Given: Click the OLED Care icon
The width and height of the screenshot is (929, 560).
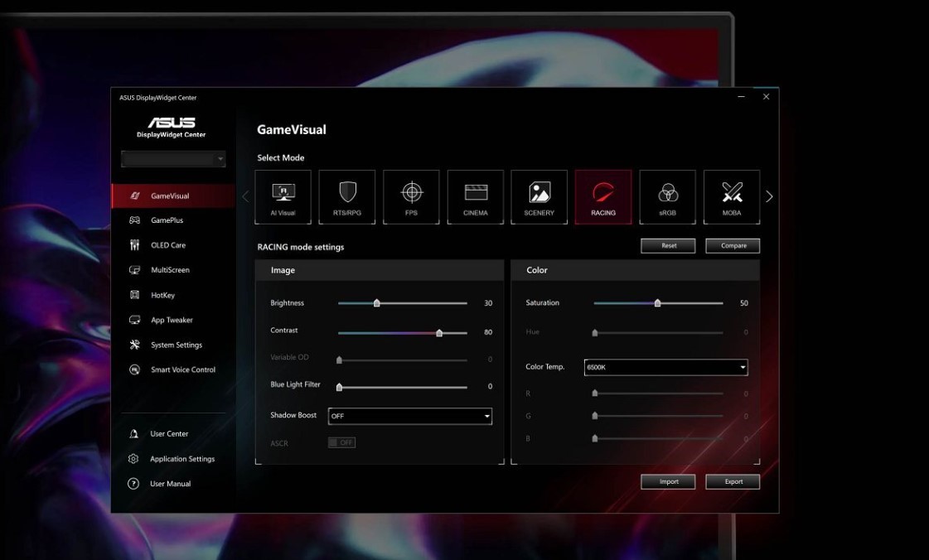Looking at the screenshot, I should 134,245.
